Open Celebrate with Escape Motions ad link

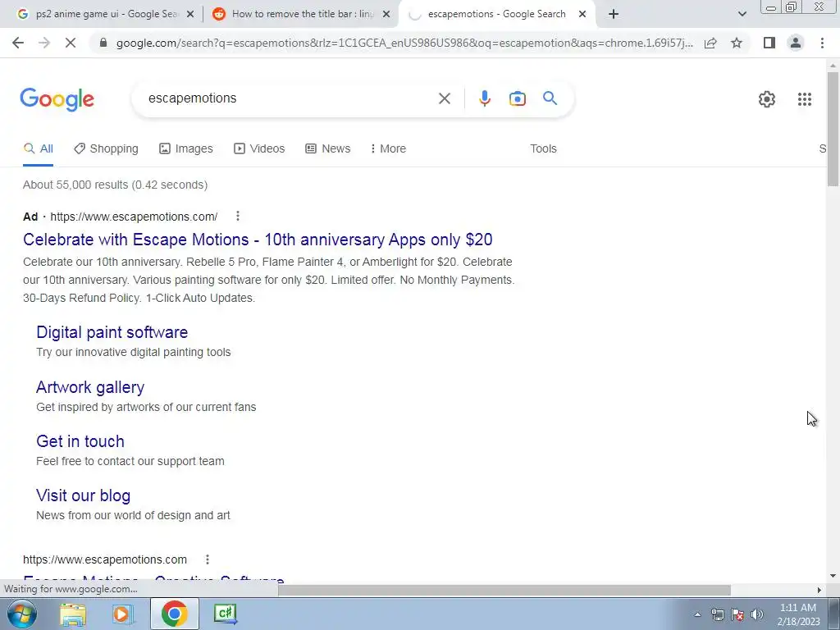(258, 240)
